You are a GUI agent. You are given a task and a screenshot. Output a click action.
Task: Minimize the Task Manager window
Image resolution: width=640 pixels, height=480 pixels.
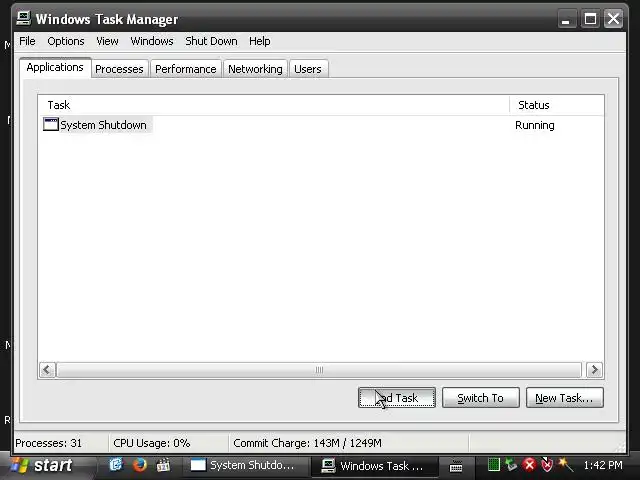tap(567, 19)
